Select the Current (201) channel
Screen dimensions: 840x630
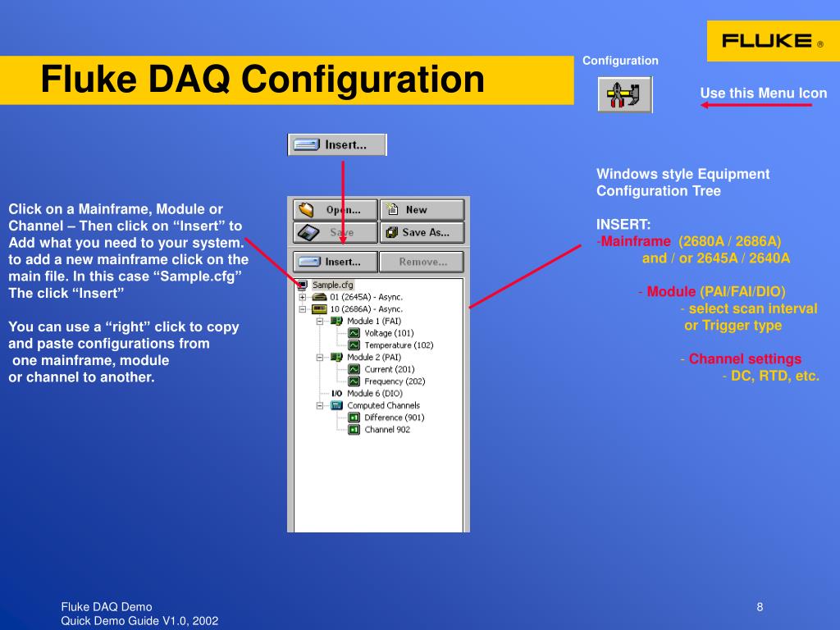(x=390, y=370)
